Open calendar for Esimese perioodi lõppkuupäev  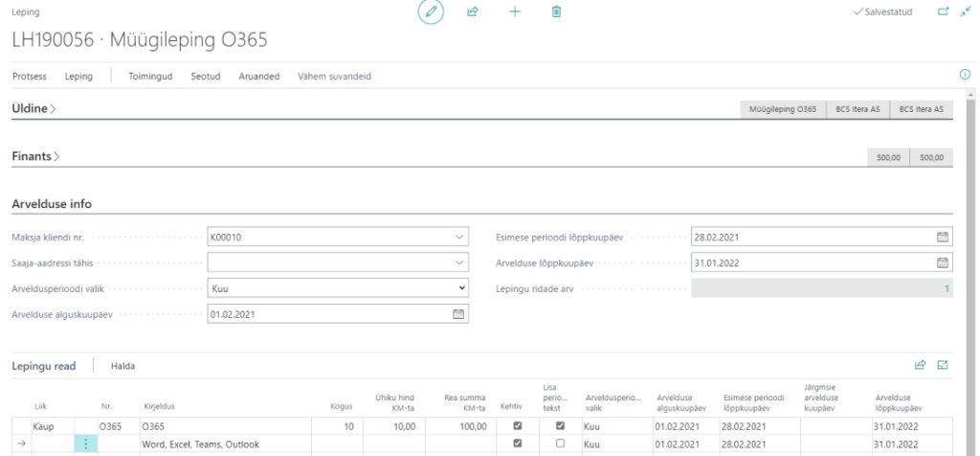tap(942, 237)
